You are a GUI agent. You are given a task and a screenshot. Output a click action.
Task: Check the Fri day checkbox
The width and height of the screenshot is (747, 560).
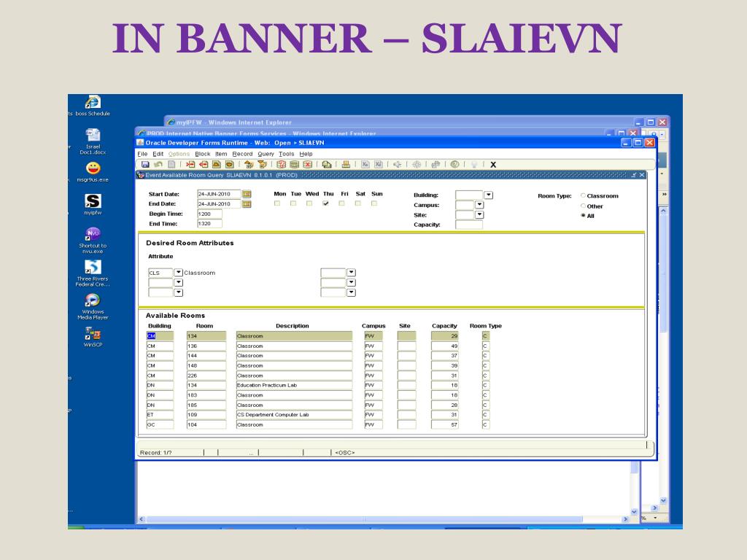click(x=341, y=203)
